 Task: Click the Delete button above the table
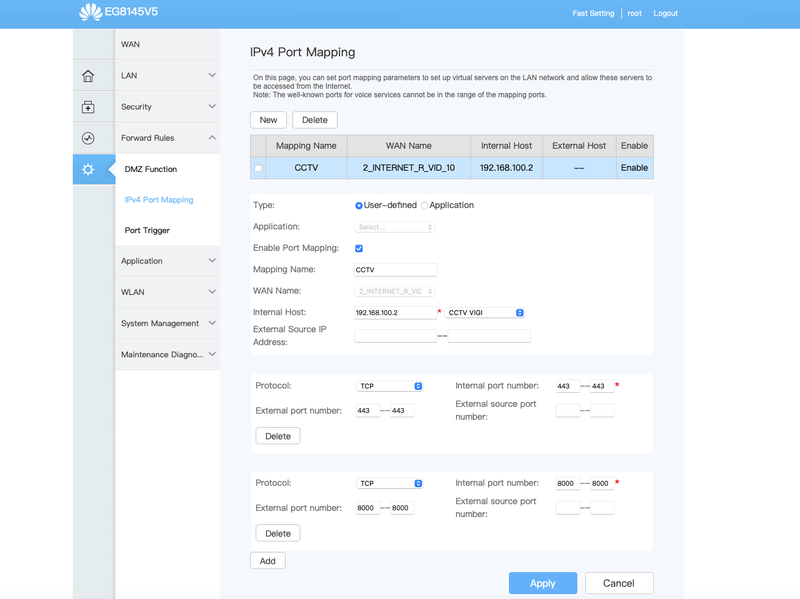(x=315, y=120)
